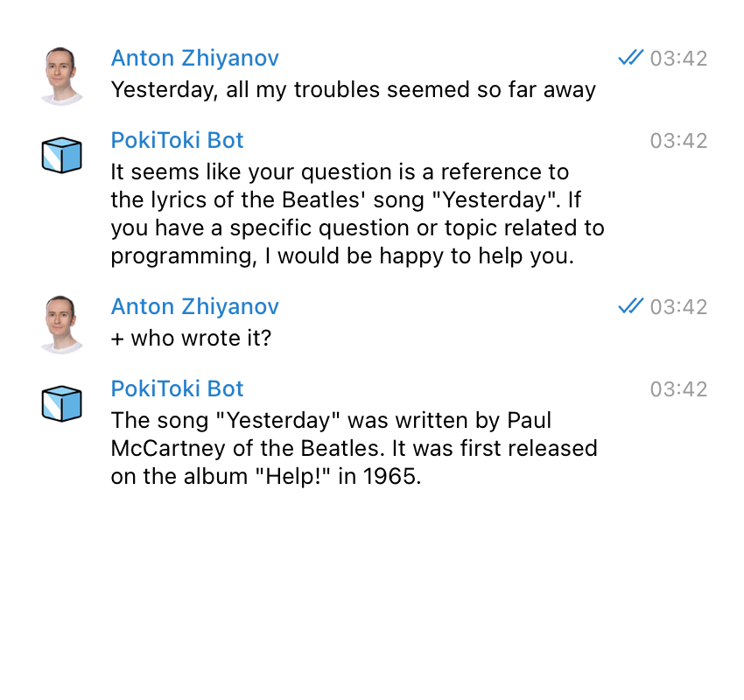Select message 'Yesterday, all my troubles seemed so far away'

coord(353,90)
